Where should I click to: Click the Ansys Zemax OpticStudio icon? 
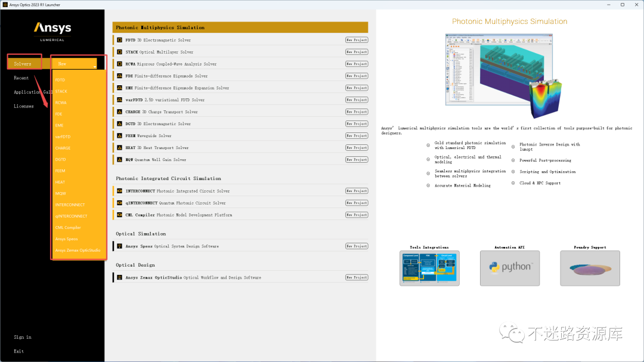[x=119, y=277]
